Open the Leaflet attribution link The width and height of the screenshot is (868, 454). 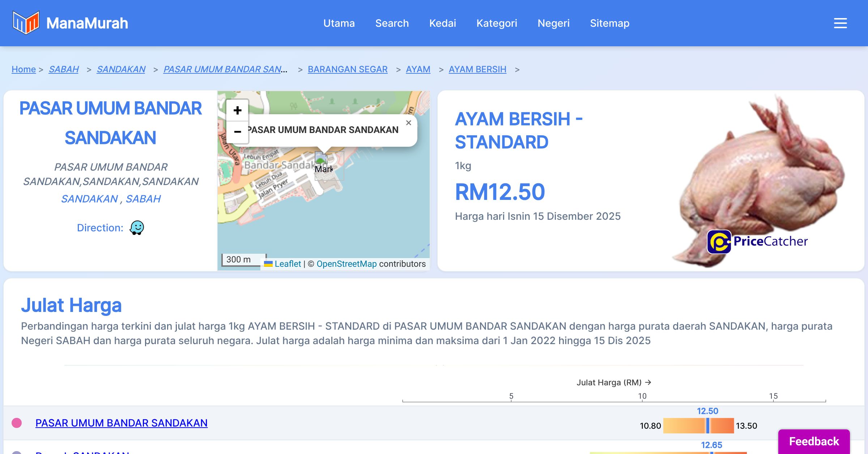pos(288,264)
